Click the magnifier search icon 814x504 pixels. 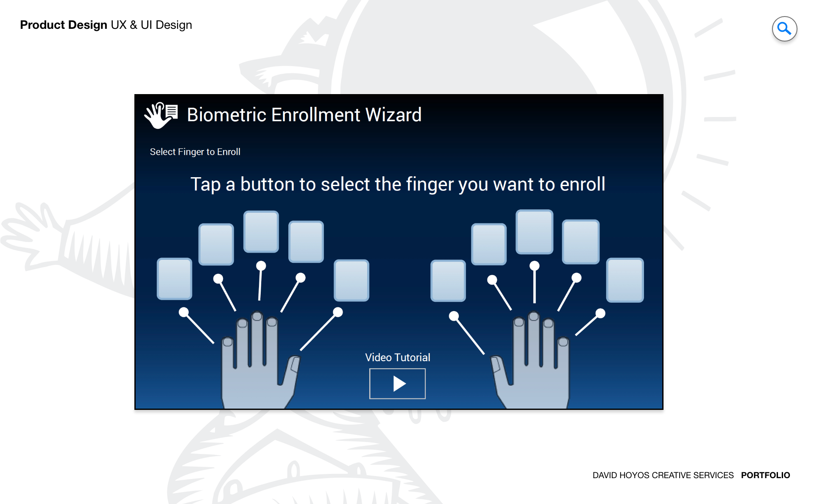pos(784,29)
